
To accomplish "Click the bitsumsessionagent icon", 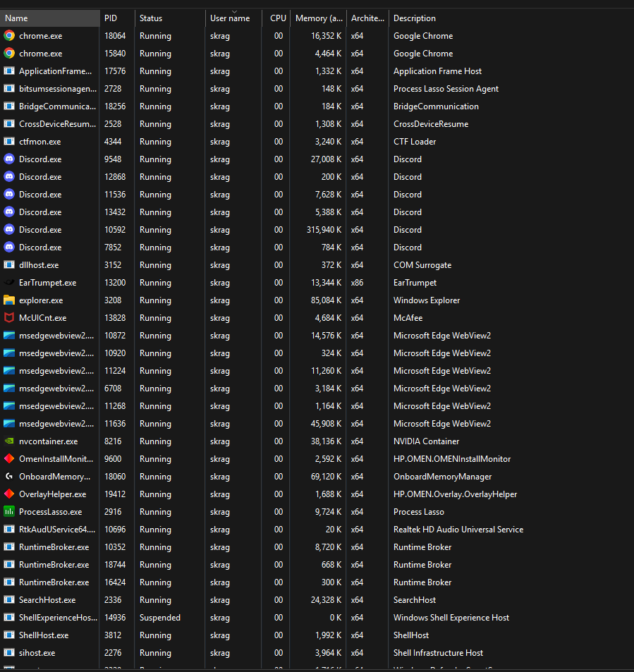I will pos(9,88).
